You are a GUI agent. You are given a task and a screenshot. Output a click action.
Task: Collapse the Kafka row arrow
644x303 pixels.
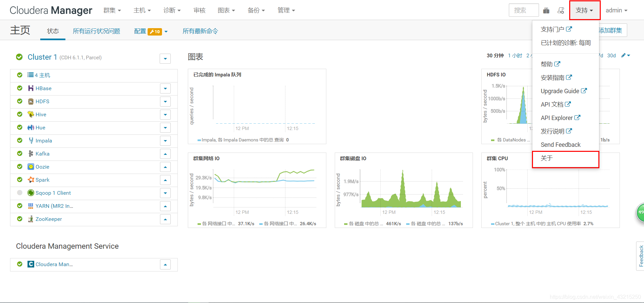(165, 154)
